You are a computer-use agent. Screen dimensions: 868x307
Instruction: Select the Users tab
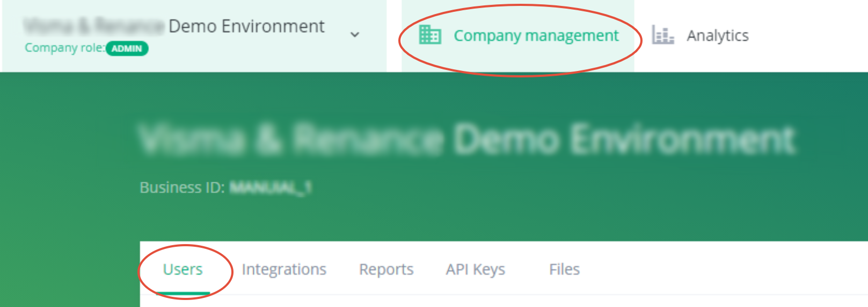[183, 269]
